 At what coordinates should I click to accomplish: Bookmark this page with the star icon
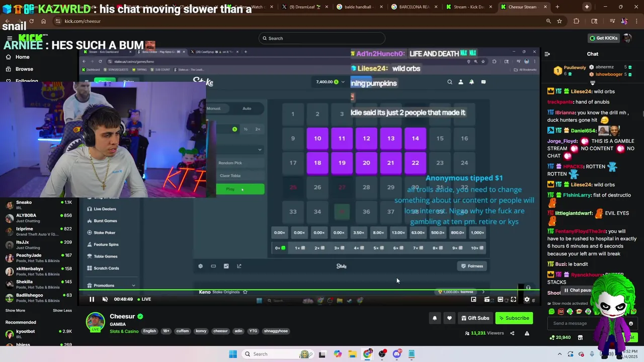click(x=559, y=21)
